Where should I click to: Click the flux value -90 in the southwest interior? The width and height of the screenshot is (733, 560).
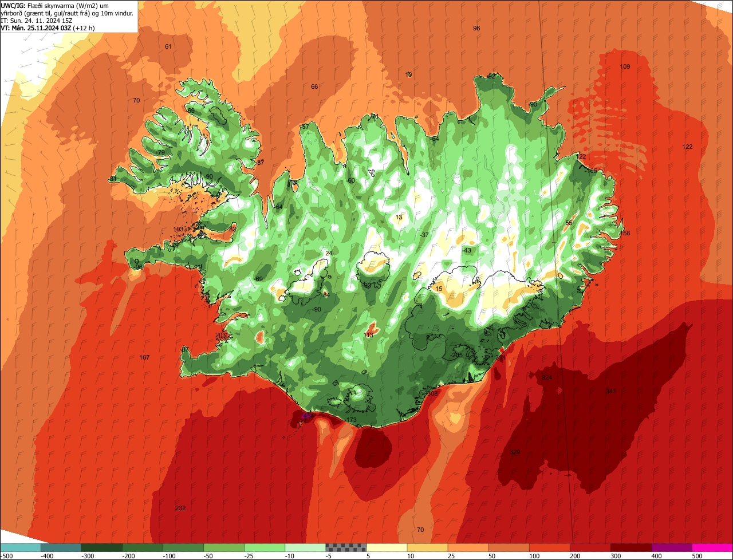coord(317,309)
